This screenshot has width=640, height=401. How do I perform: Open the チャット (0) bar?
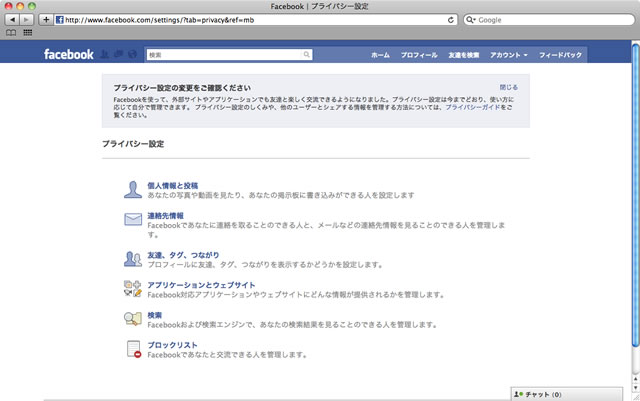[x=567, y=394]
